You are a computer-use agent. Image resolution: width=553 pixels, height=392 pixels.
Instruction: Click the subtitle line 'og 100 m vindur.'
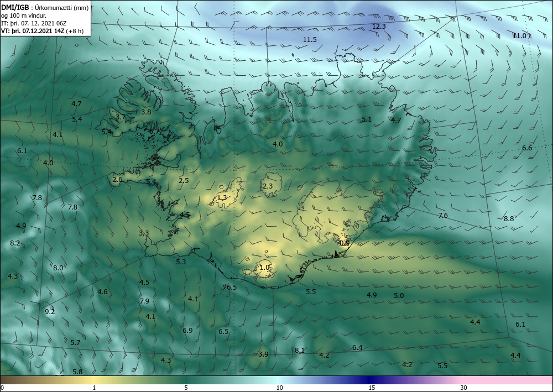(x=24, y=15)
